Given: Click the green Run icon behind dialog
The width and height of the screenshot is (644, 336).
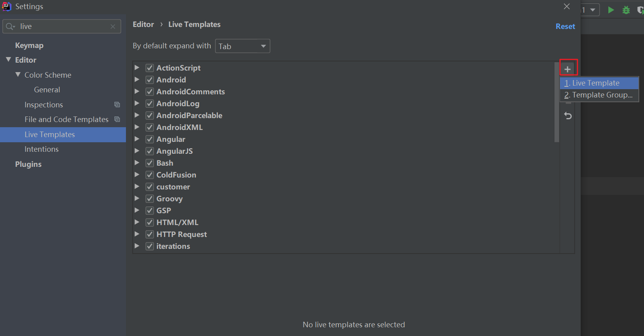Looking at the screenshot, I should coord(611,10).
